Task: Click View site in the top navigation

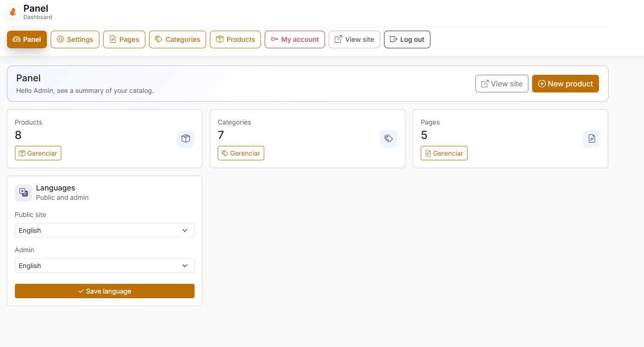Action: (x=354, y=39)
